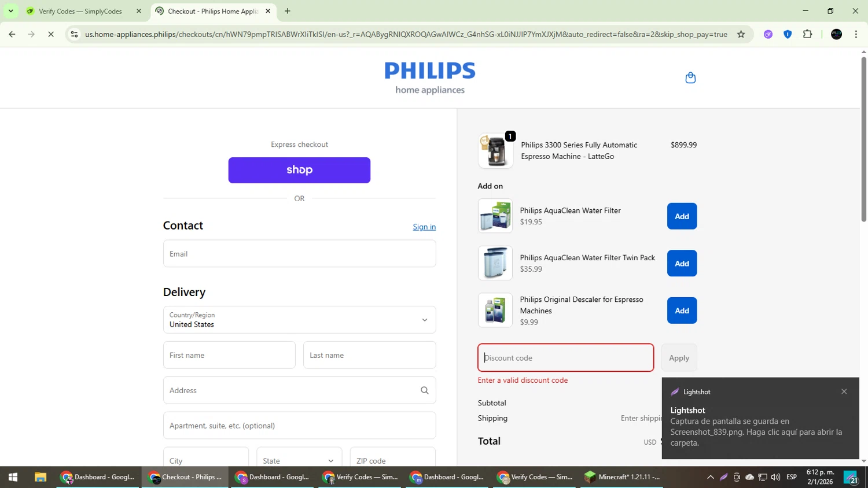This screenshot has height=488, width=868.
Task: Focus the Email input field
Action: coord(299,254)
